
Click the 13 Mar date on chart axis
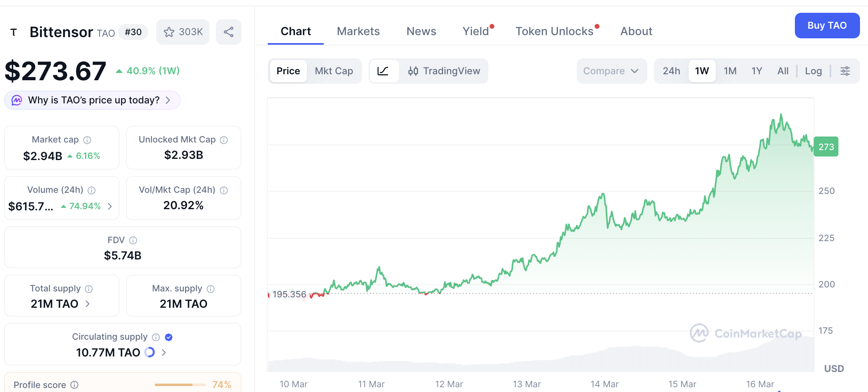tap(527, 384)
